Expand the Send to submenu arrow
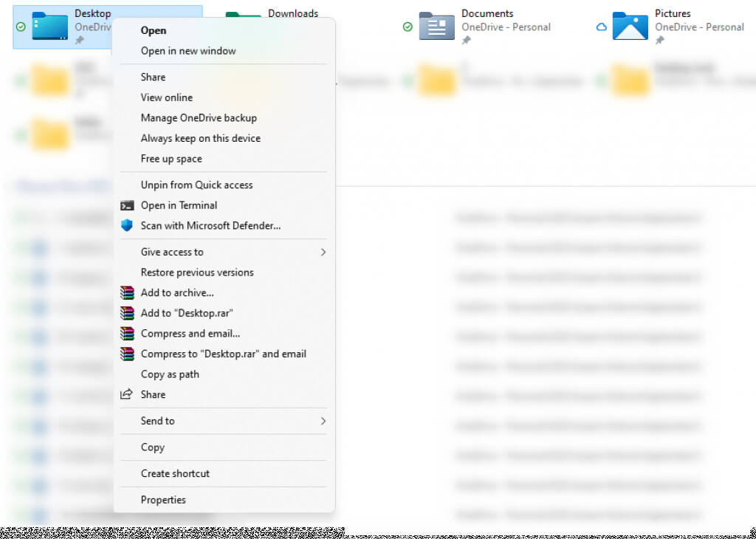 click(323, 422)
